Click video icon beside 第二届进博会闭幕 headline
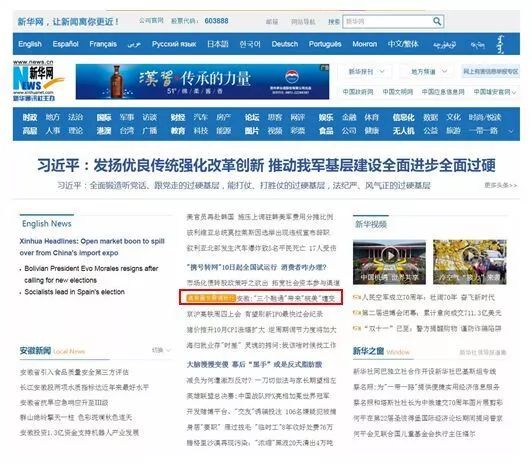The height and width of the screenshot is (465, 532). click(x=357, y=313)
